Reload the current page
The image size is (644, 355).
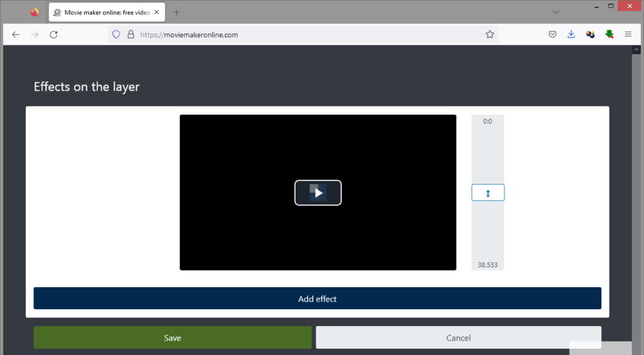54,35
